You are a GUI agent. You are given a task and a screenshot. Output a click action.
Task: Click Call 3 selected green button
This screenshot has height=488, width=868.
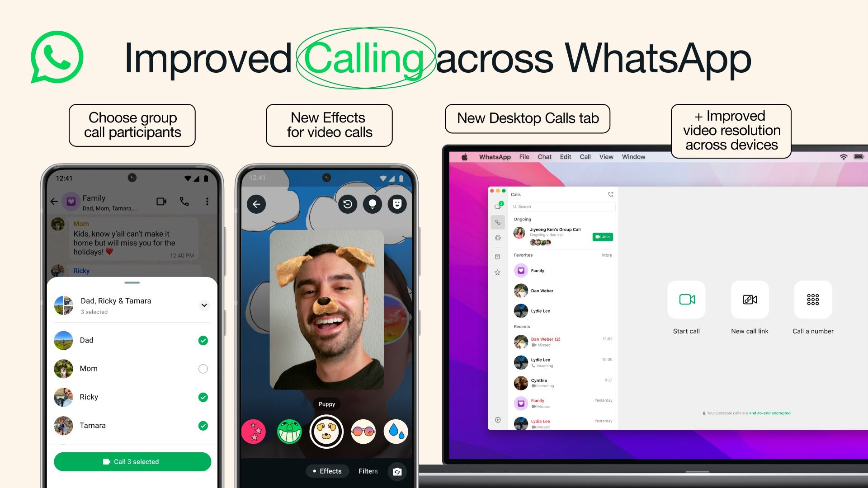point(134,462)
